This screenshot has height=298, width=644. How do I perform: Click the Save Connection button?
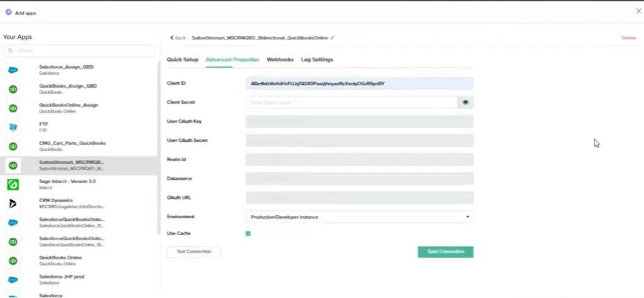coord(445,252)
